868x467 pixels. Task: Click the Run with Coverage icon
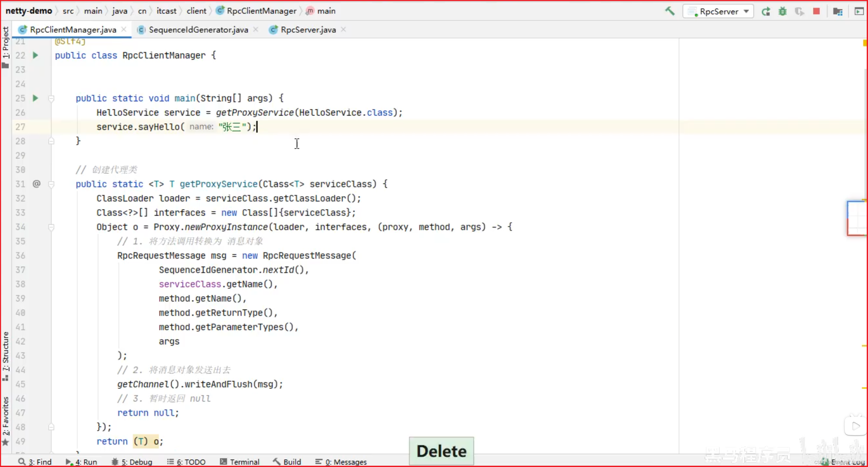click(799, 12)
